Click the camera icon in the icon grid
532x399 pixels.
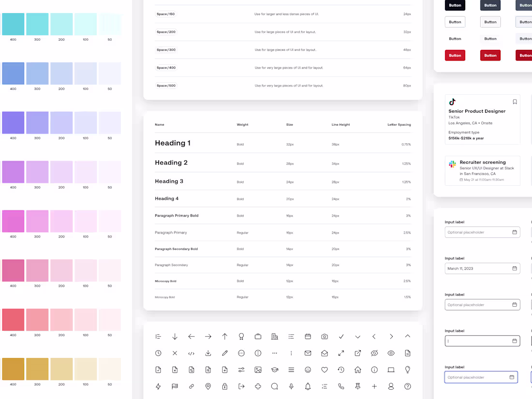325,336
